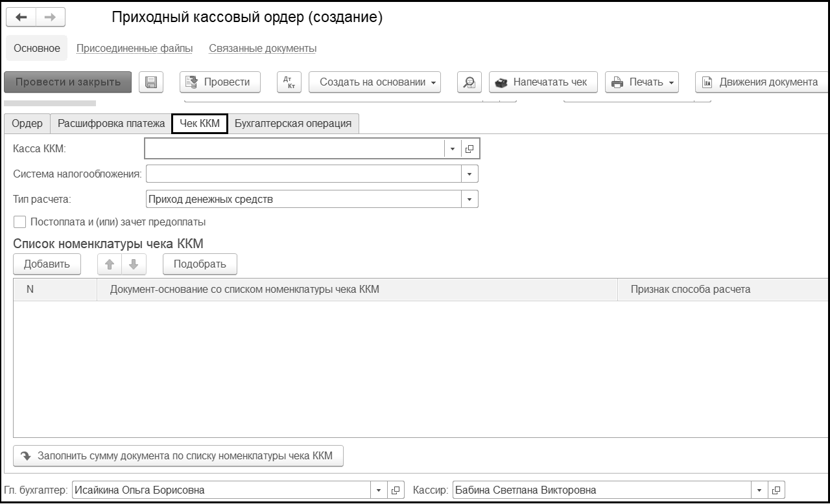Open the Печать dropdown menu
The height and width of the screenshot is (504, 830).
tap(642, 82)
